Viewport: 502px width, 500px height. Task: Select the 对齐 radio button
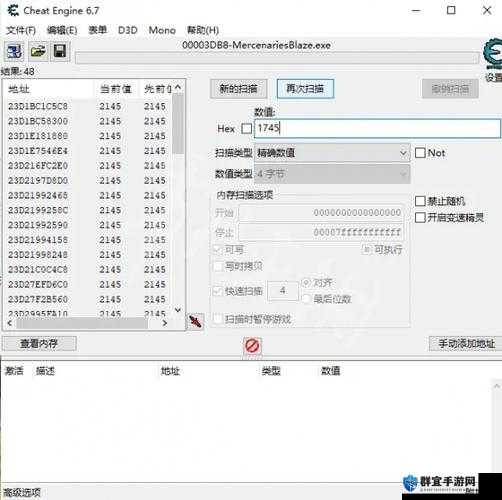[x=306, y=283]
